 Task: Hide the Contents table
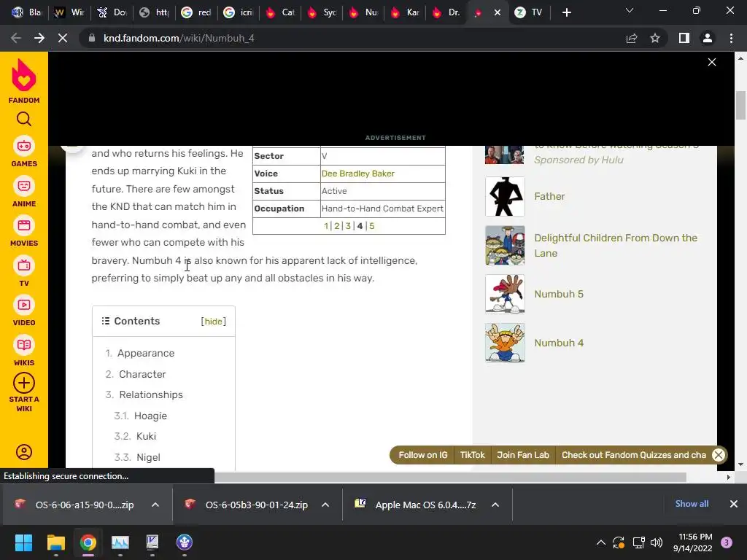(214, 322)
